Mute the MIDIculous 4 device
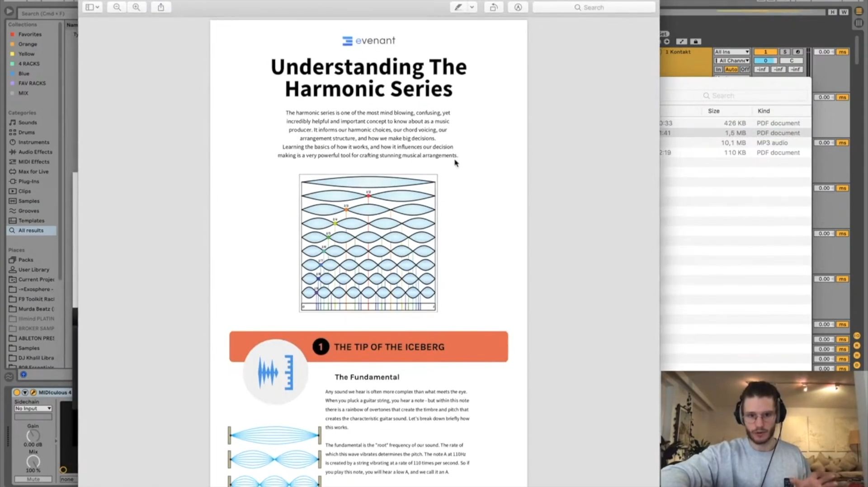868x487 pixels. coord(33,479)
